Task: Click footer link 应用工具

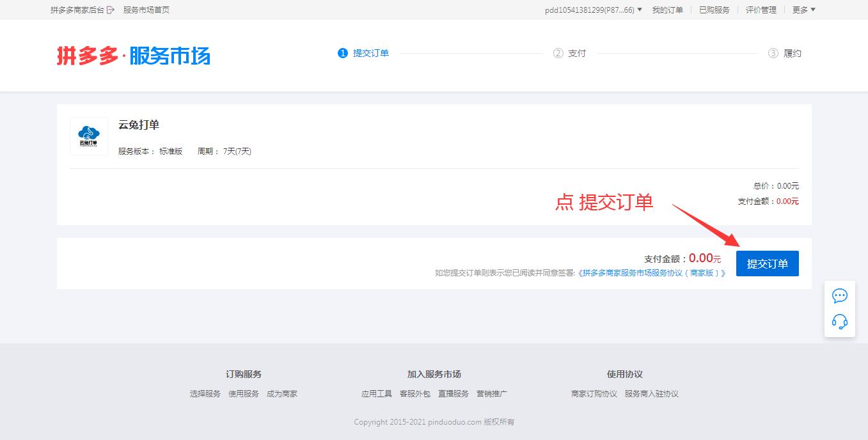Action: pos(377,394)
